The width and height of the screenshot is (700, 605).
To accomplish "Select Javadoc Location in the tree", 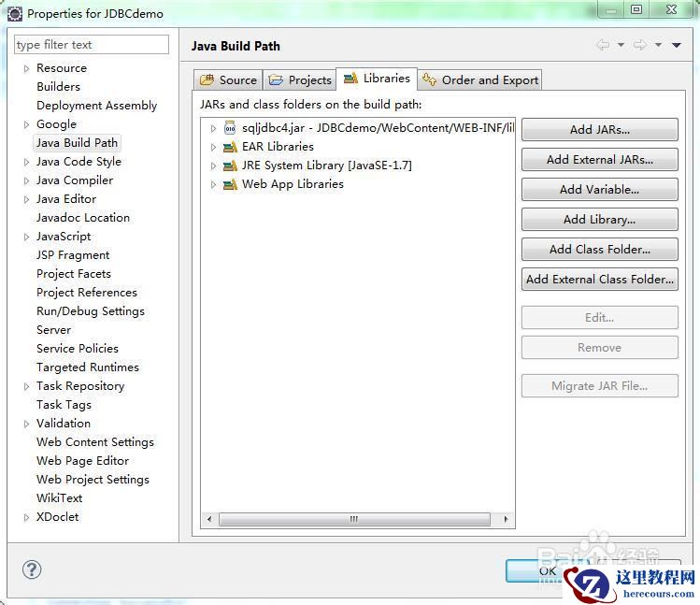I will [x=83, y=218].
